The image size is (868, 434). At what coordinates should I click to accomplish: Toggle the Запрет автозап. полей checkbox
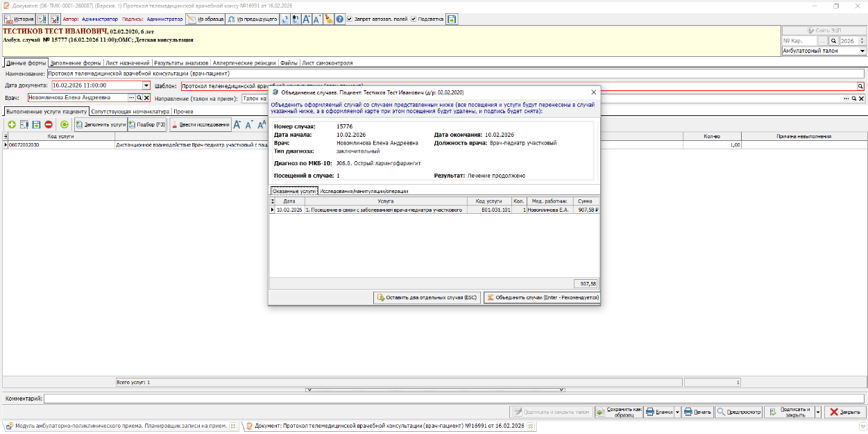click(349, 19)
